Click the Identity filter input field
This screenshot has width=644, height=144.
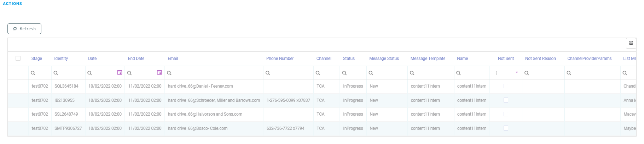[x=71, y=73]
